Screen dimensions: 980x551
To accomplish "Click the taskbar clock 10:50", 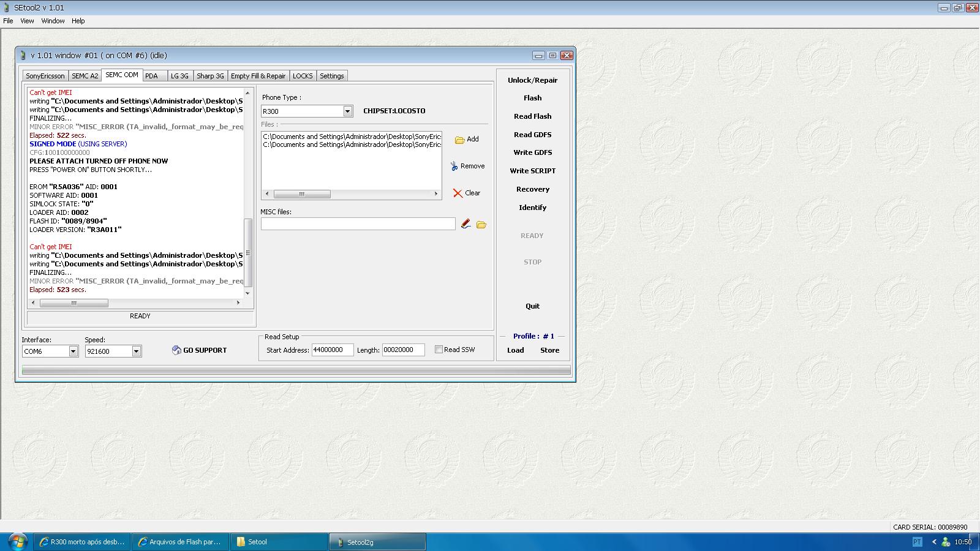I will 963,542.
